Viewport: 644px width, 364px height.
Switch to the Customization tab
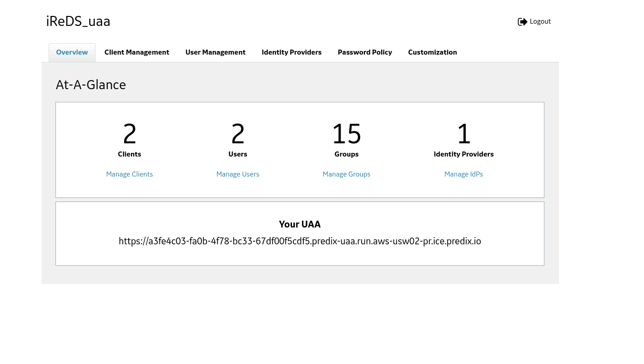point(433,52)
